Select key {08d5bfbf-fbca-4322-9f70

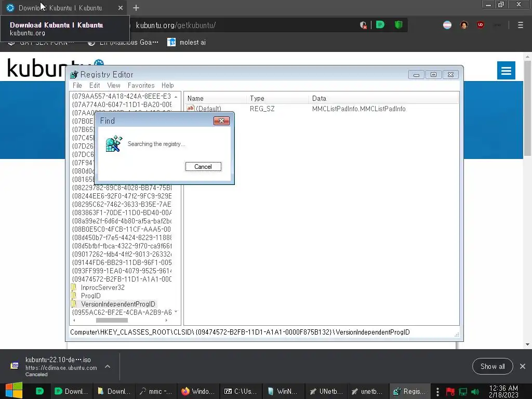click(x=122, y=246)
